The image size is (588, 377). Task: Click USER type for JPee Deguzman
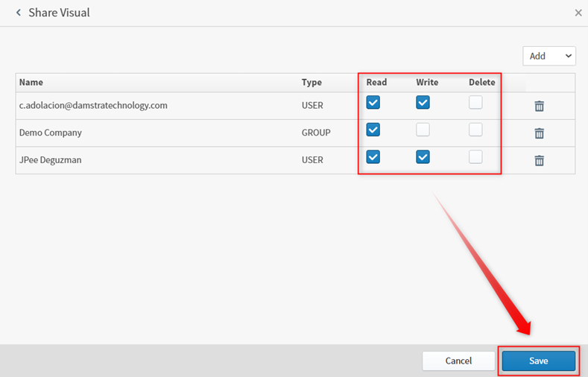coord(312,160)
